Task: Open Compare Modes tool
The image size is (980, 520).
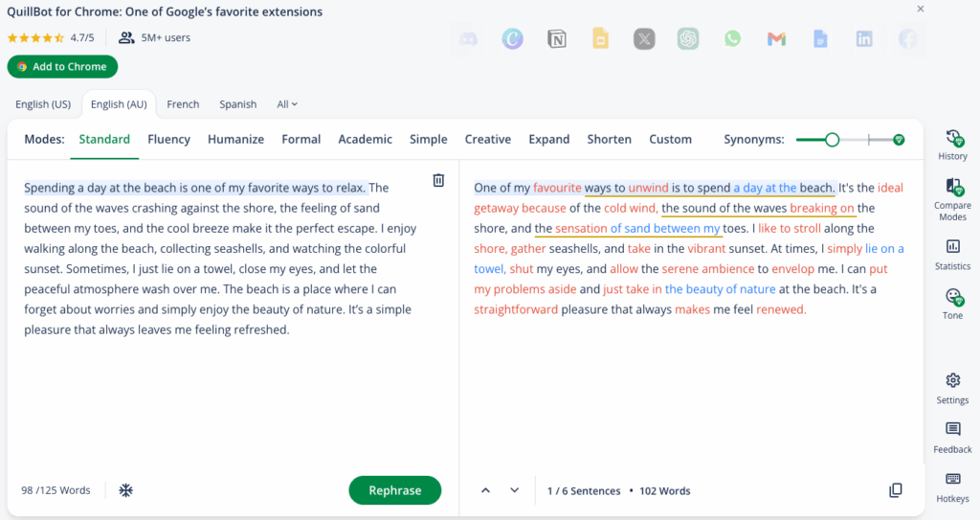Action: tap(952, 199)
